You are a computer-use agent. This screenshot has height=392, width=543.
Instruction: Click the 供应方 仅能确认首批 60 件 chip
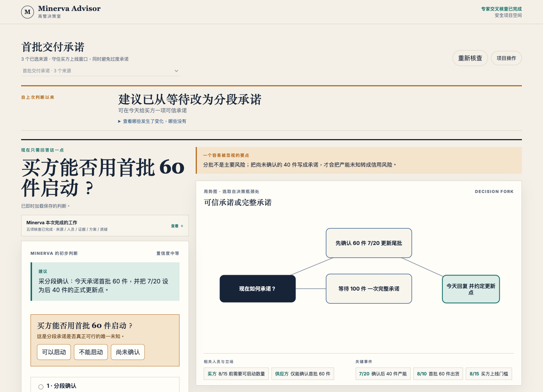(x=303, y=374)
